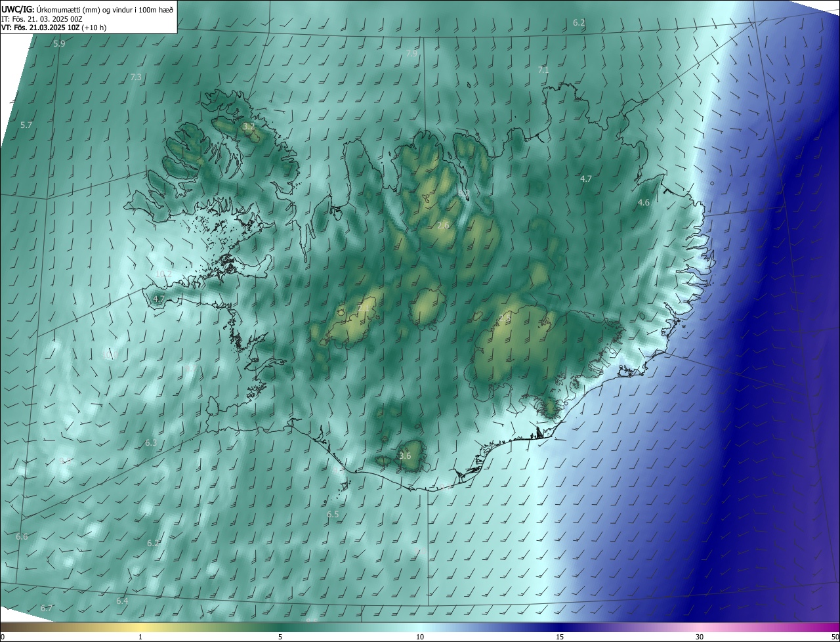Click the 5.9 value near the header box
Screen dimensions: 840x642
click(59, 44)
